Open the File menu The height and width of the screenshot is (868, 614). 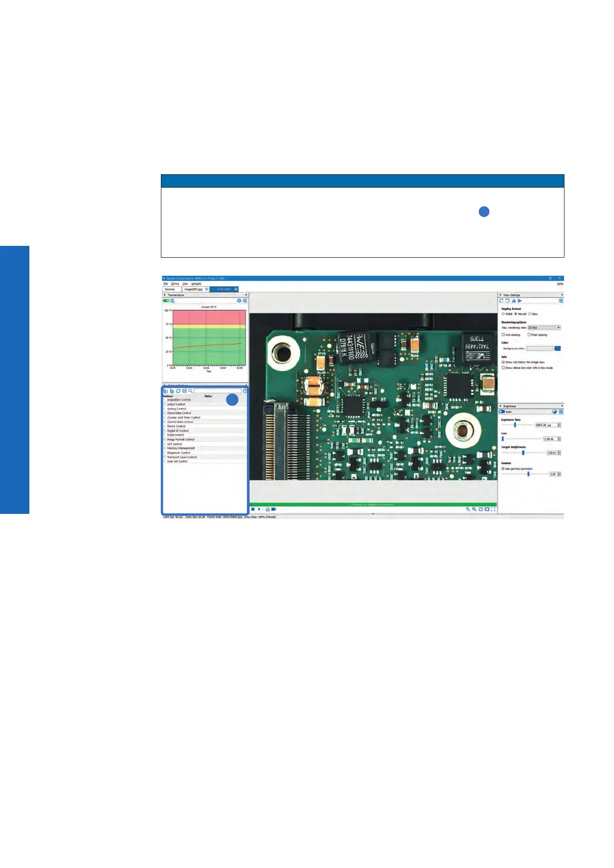click(165, 283)
